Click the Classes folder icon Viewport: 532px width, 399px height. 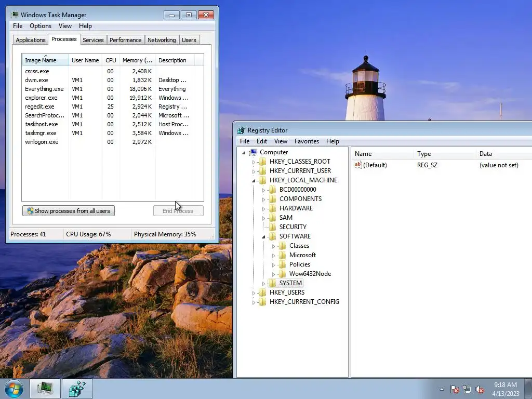tap(282, 246)
